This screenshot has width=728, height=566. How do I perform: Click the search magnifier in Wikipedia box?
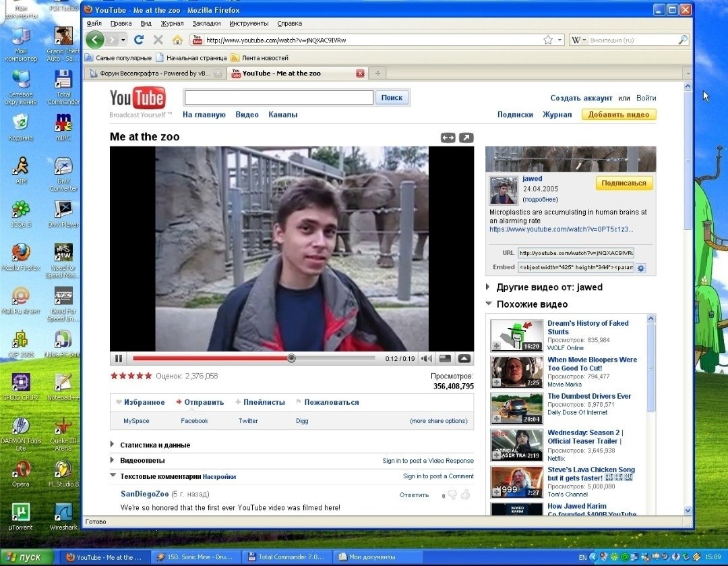[682, 40]
